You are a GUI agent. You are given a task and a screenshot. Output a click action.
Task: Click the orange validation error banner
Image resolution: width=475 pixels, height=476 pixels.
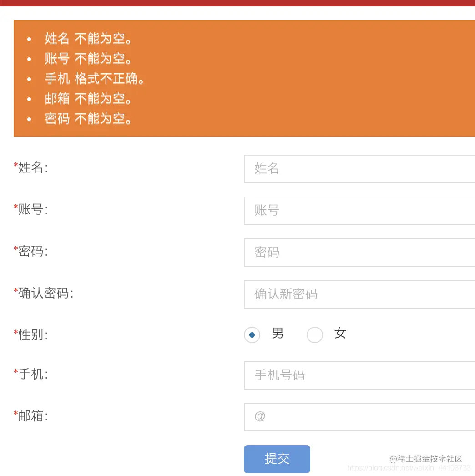coord(244,78)
